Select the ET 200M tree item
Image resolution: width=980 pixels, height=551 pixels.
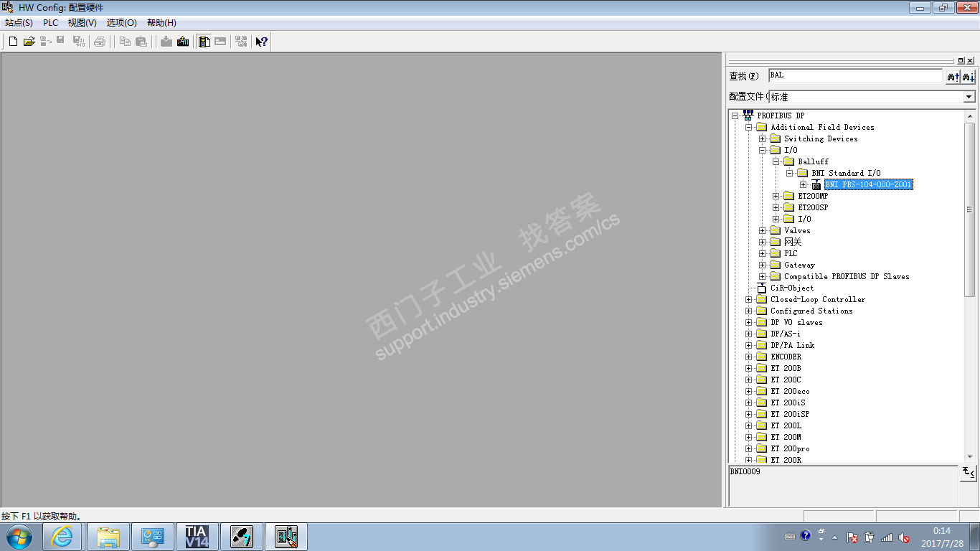click(786, 437)
